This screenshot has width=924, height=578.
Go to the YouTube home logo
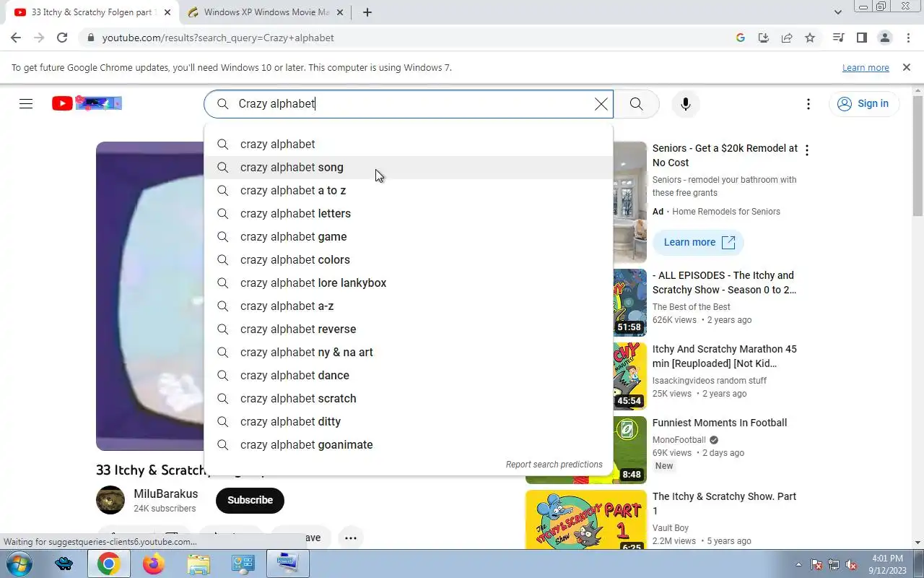(87, 103)
